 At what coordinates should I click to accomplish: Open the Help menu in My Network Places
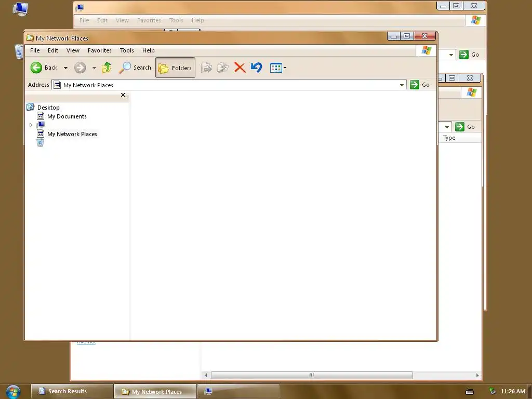pos(148,50)
